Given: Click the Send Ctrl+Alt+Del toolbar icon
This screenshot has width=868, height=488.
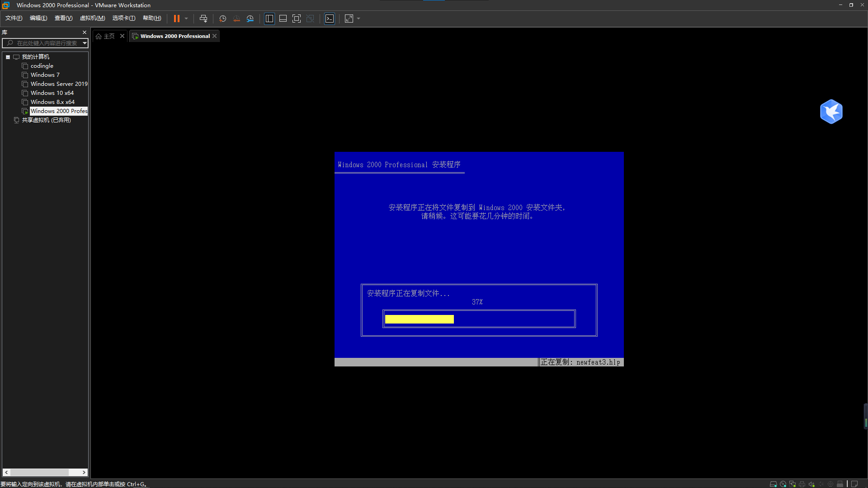Looking at the screenshot, I should [x=203, y=19].
